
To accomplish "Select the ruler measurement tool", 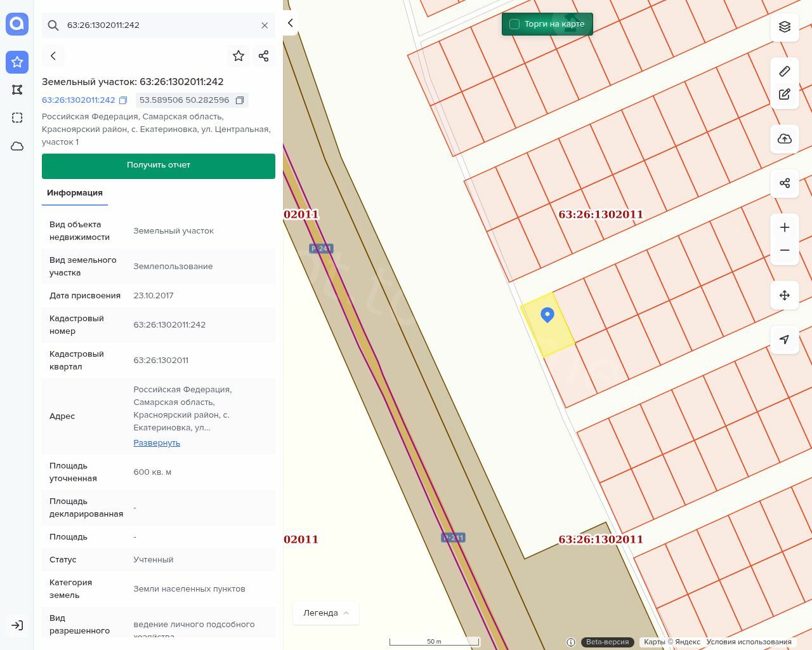I will 785,71.
